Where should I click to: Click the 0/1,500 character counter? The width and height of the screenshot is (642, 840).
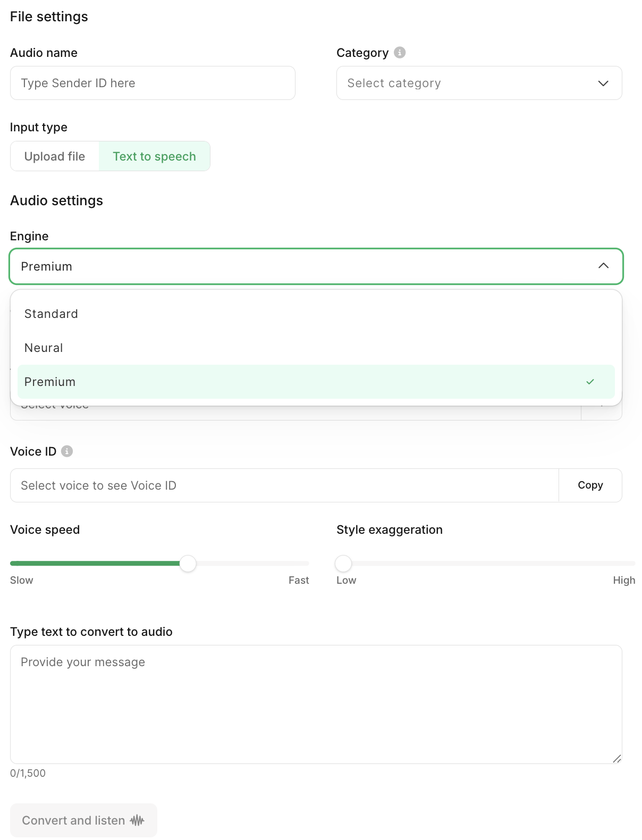[28, 773]
